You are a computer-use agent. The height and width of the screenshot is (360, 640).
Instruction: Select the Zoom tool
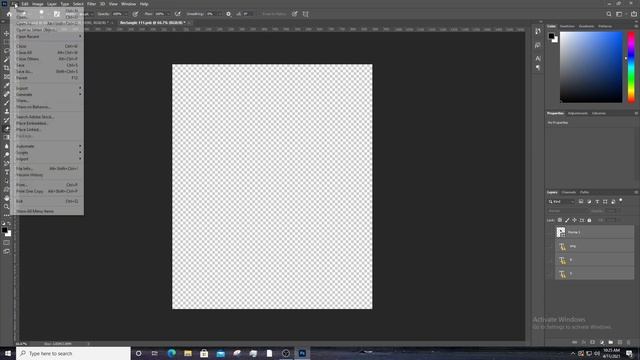[x=6, y=207]
